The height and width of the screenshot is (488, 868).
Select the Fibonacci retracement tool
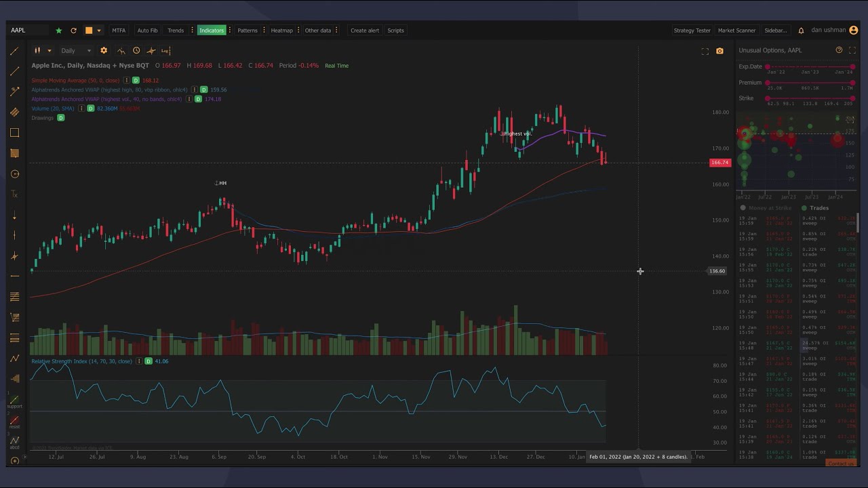14,297
